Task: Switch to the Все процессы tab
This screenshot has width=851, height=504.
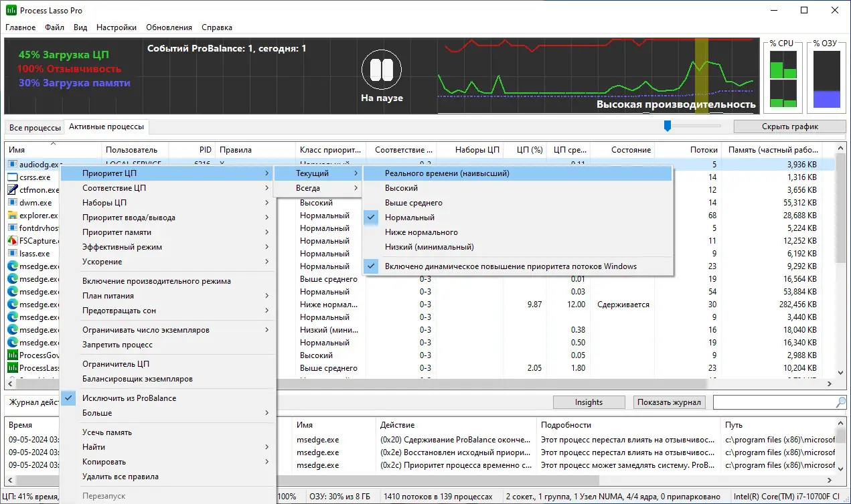Action: click(35, 127)
